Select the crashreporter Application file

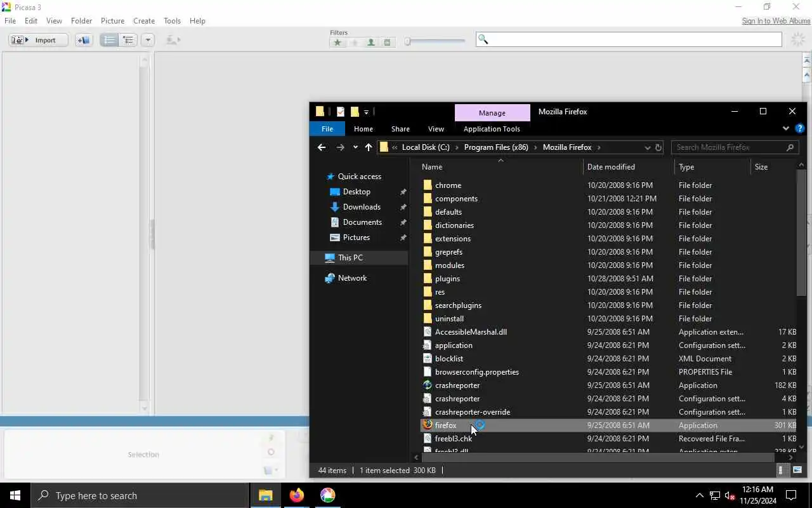point(457,385)
